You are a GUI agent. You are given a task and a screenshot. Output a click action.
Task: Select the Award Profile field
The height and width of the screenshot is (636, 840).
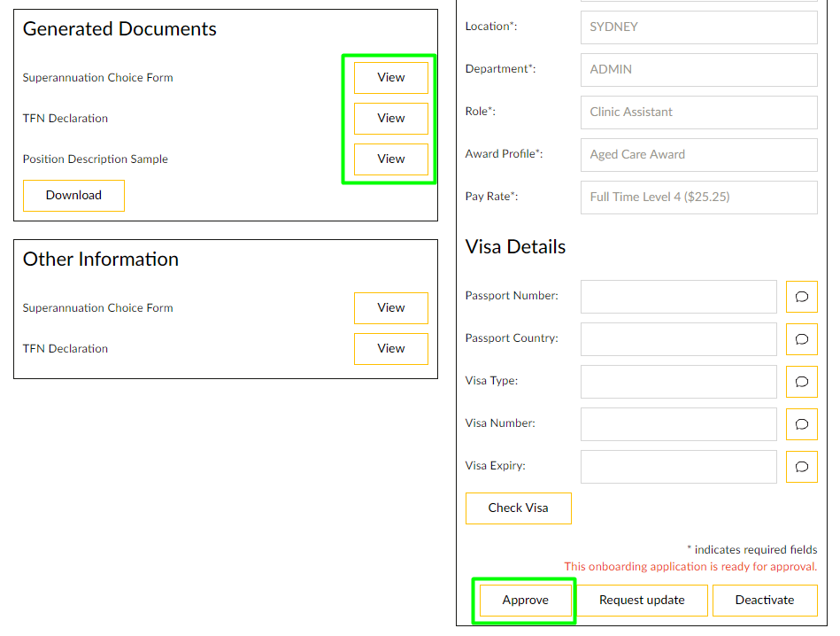[699, 155]
